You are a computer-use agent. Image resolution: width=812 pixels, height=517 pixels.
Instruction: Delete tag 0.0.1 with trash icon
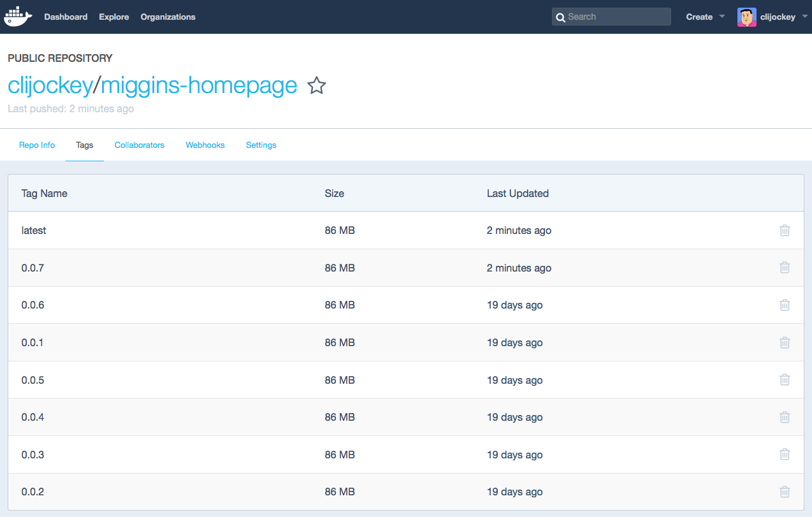785,342
